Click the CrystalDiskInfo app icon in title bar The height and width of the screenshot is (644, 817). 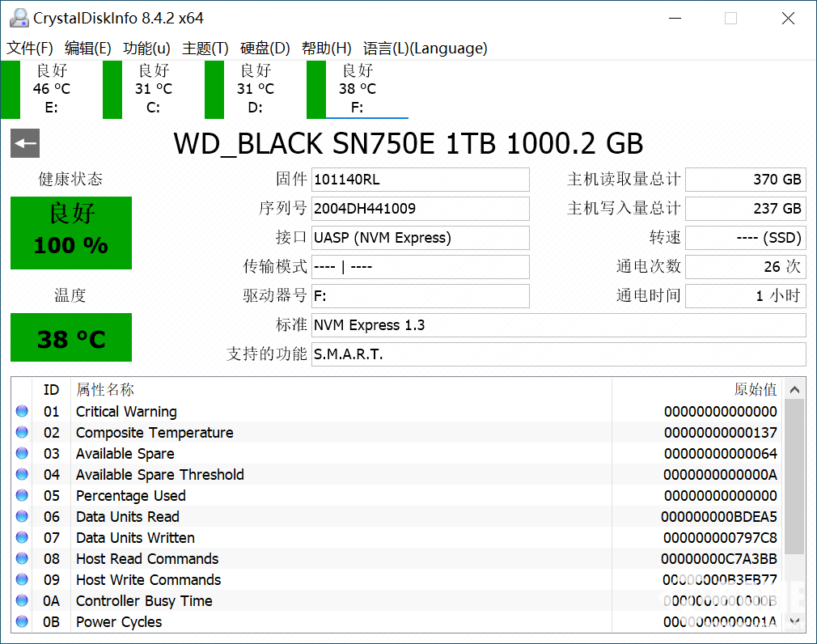point(19,18)
